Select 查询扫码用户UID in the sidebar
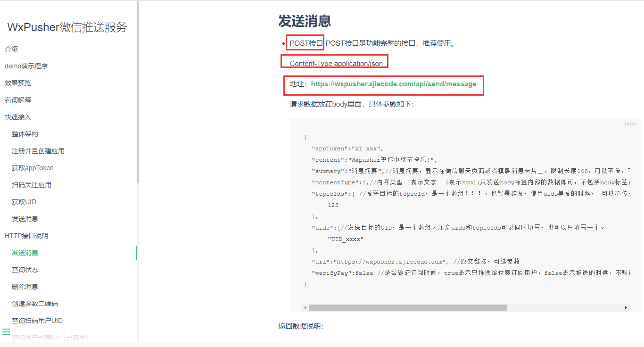644x347 pixels. point(37,321)
